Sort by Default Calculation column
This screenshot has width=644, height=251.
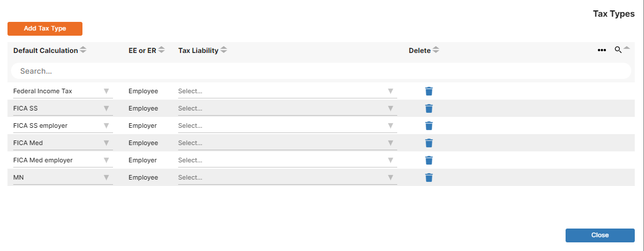tap(84, 50)
